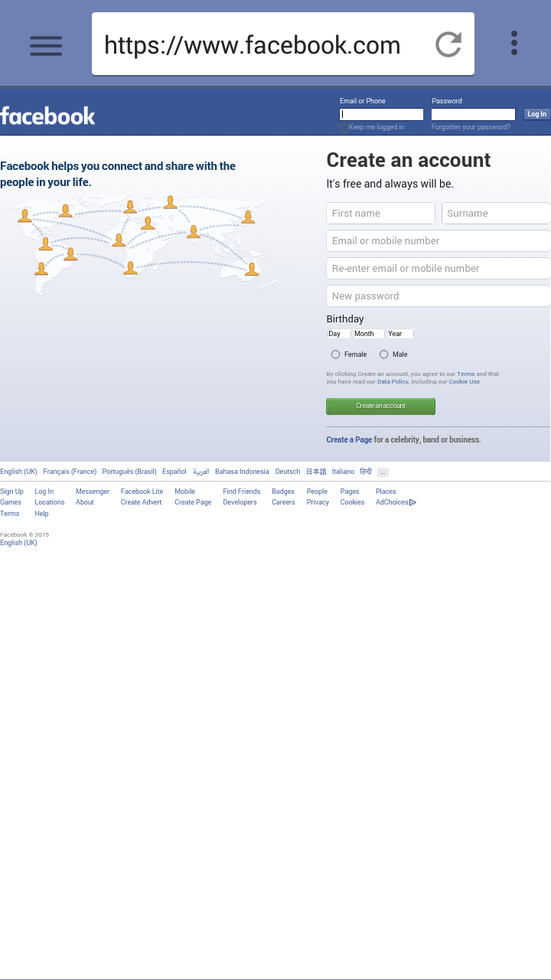Click in the login Email or Phone field

click(x=381, y=114)
